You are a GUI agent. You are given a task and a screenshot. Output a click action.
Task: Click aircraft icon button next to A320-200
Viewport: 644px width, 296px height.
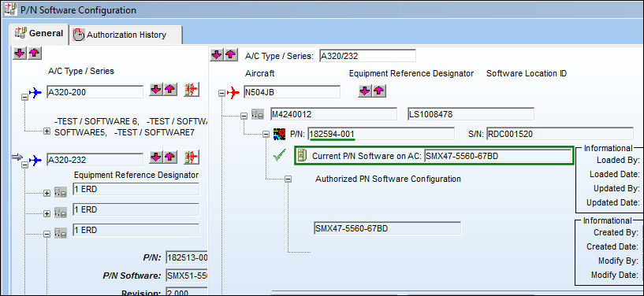(192, 90)
